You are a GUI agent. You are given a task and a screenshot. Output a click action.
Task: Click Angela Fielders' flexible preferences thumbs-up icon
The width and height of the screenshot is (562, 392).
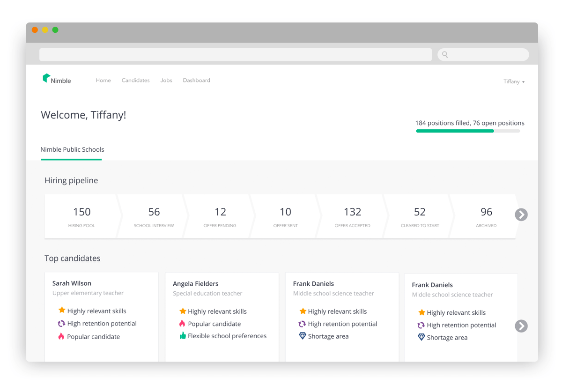click(183, 336)
